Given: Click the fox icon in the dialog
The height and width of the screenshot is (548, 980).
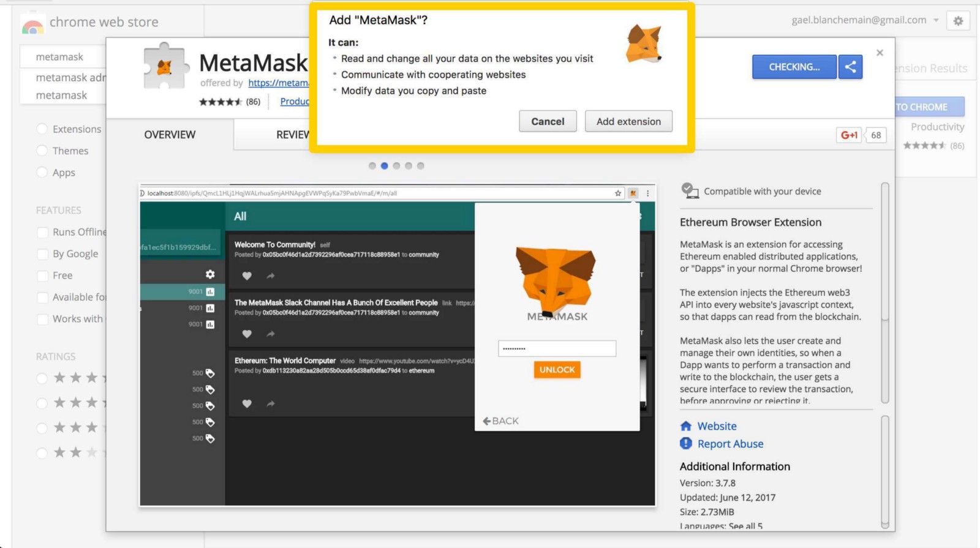Looking at the screenshot, I should click(x=644, y=44).
